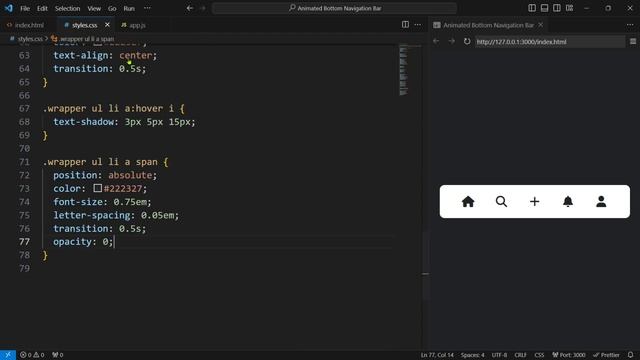Screen dimensions: 640x360
Task: Click the search magnifier in navigation bar
Action: click(501, 202)
